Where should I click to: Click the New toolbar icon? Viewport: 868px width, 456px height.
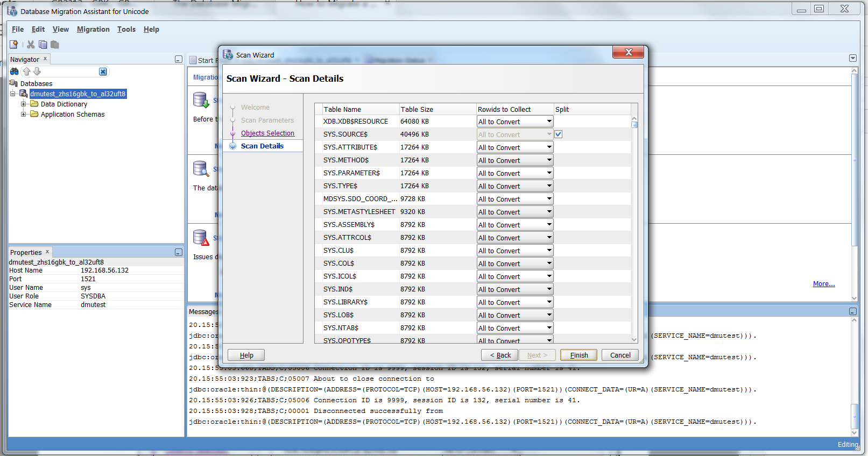14,45
